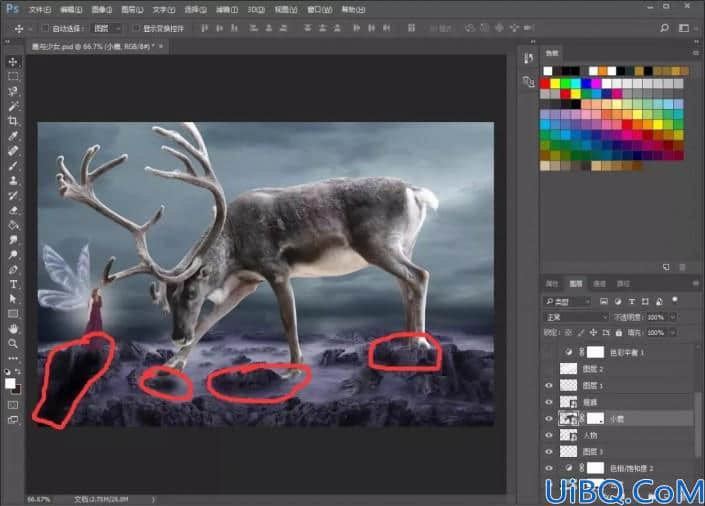
Task: Switch to the 属性 properties tab
Action: [x=552, y=283]
